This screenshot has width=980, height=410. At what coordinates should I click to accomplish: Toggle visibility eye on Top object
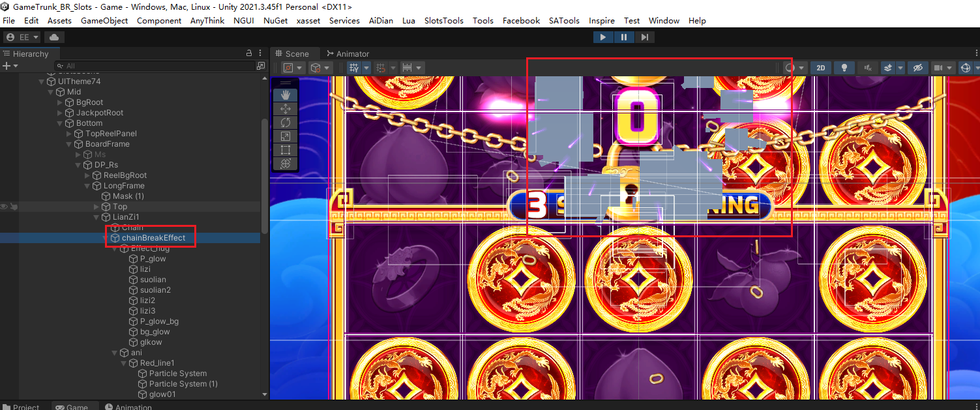pyautogui.click(x=5, y=207)
